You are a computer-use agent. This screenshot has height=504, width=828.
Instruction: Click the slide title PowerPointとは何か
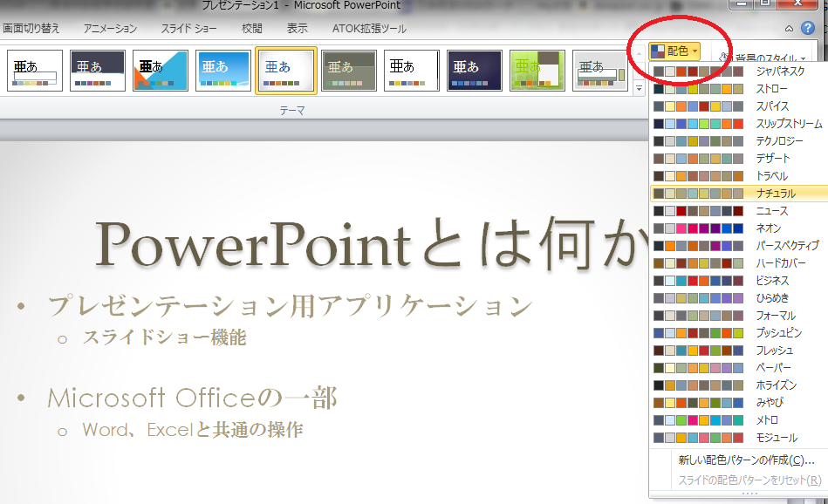point(373,244)
